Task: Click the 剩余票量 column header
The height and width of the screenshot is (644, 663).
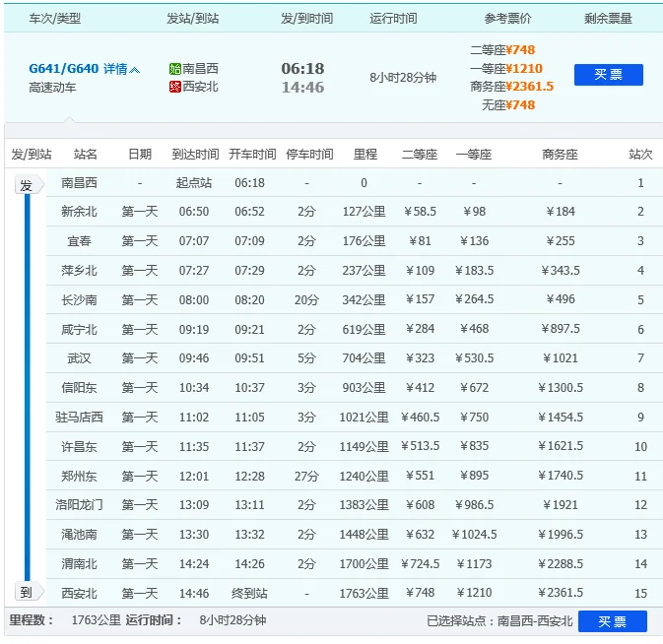Action: tap(608, 18)
